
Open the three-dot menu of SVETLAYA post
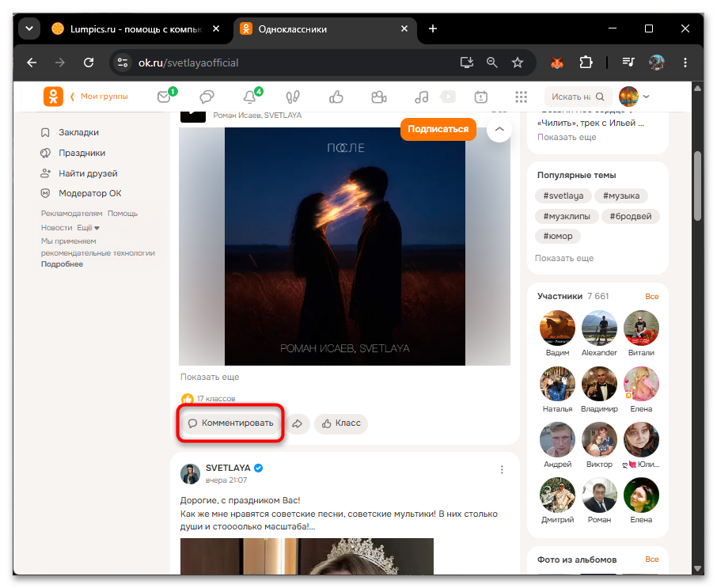(x=502, y=469)
